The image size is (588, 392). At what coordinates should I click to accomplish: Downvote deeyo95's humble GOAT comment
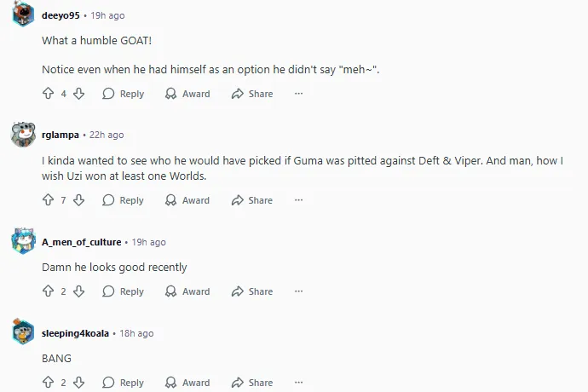78,94
